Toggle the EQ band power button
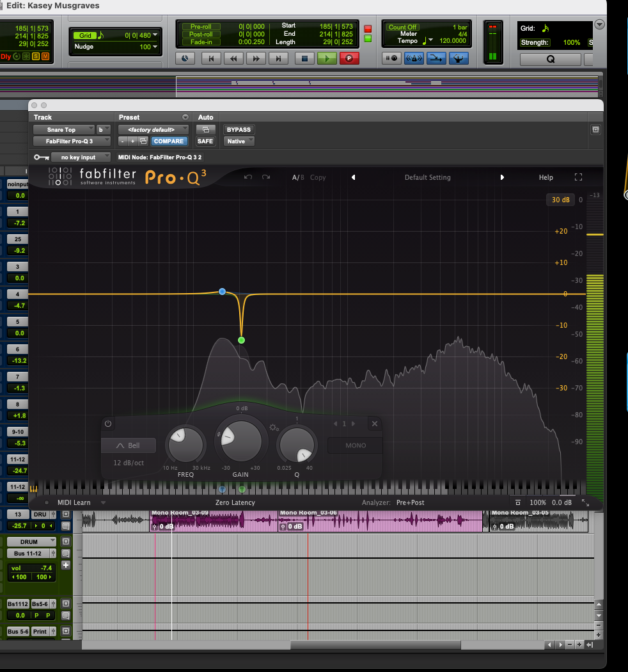 coord(108,424)
